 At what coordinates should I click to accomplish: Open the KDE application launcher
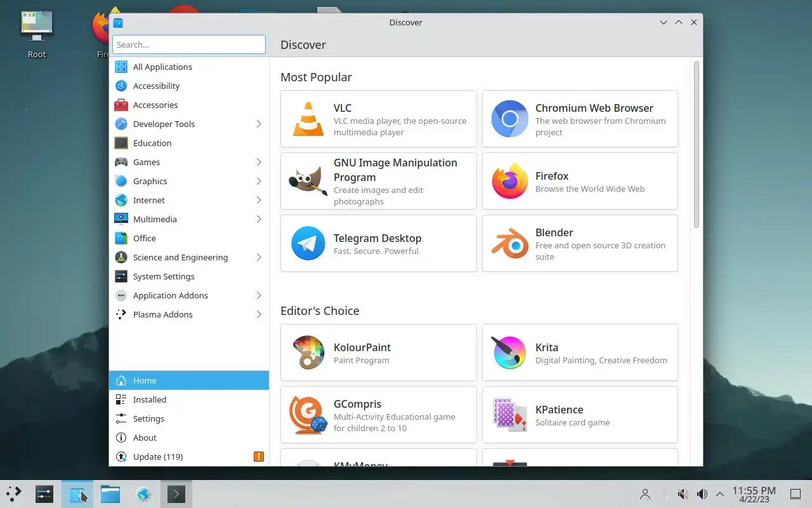[x=14, y=493]
